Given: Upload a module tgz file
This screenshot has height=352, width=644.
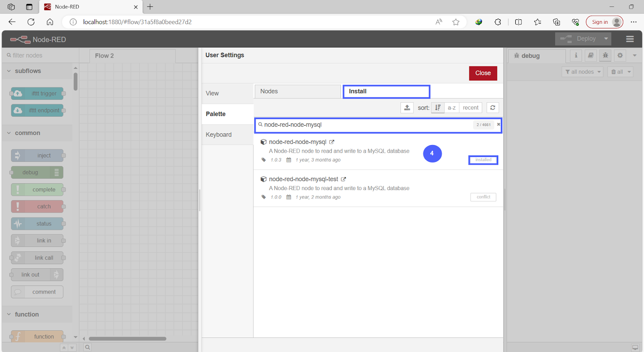Looking at the screenshot, I should 407,108.
